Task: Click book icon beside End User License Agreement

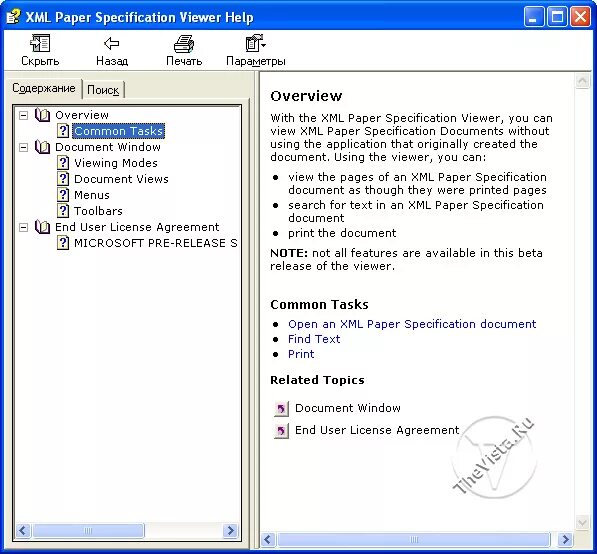Action: [42, 227]
